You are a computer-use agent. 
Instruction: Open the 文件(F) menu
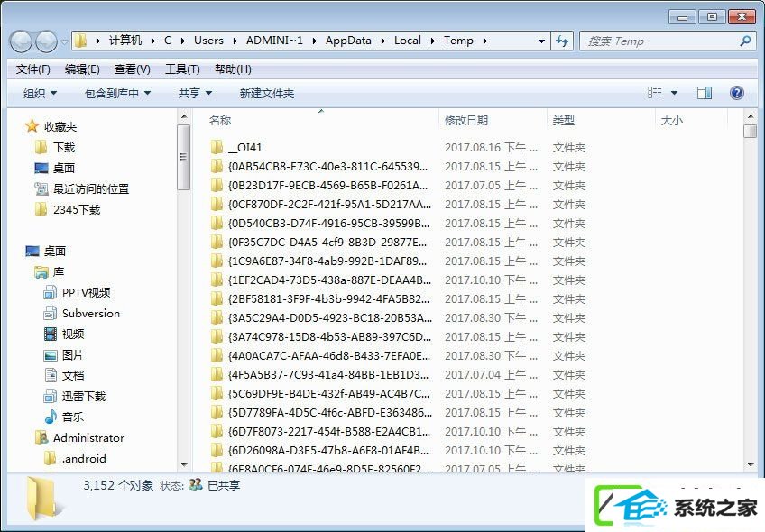point(33,69)
